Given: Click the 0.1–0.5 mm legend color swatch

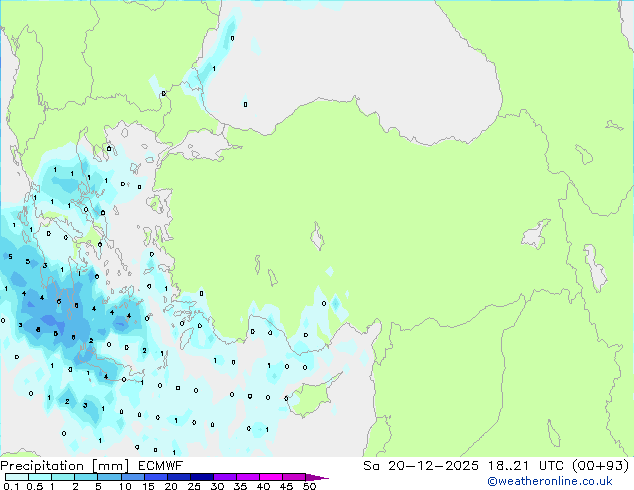Looking at the screenshot, I should (17, 477).
